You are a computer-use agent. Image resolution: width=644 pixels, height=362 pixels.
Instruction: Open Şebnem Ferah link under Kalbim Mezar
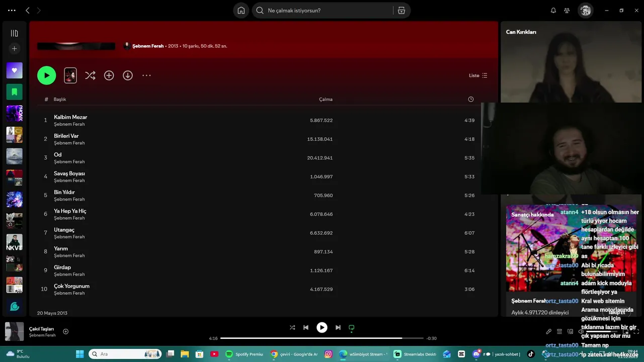[69, 124]
